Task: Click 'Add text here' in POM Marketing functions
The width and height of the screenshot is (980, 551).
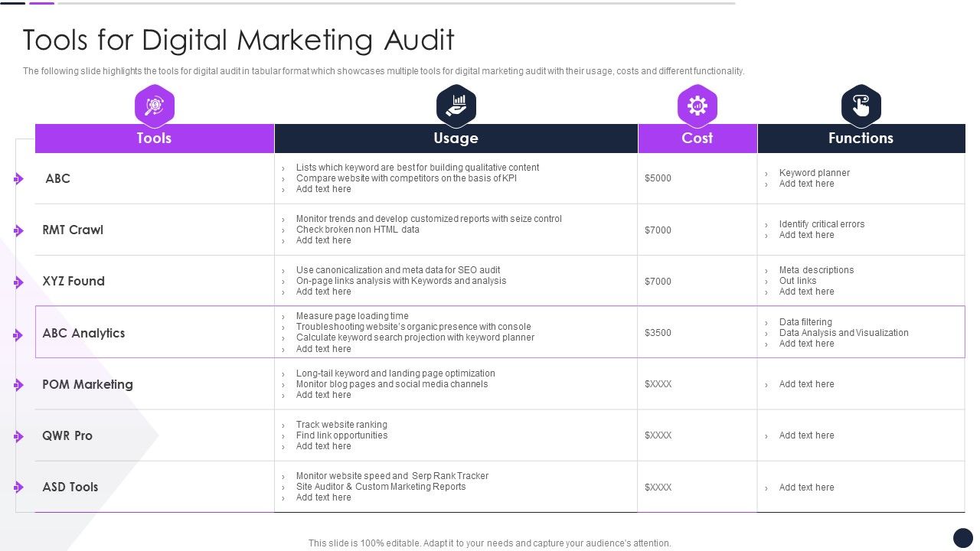Action: 806,384
